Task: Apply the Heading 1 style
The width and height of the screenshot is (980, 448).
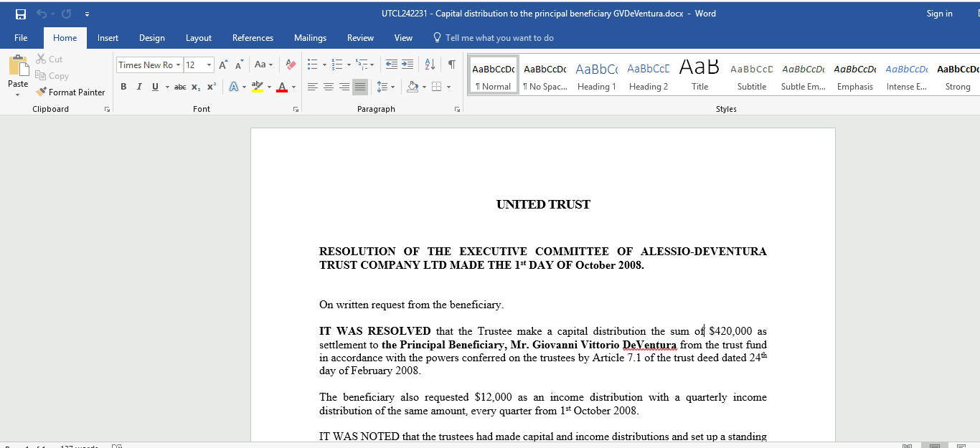Action: [x=597, y=75]
